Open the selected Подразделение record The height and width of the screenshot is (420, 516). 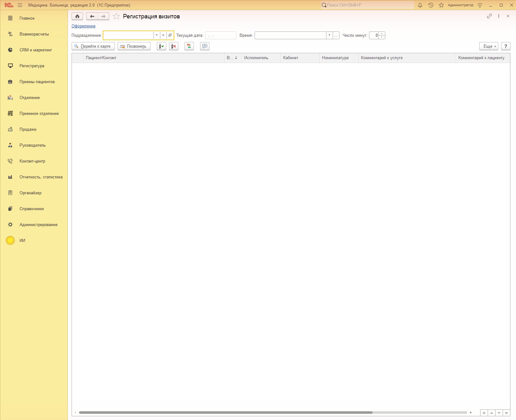170,35
